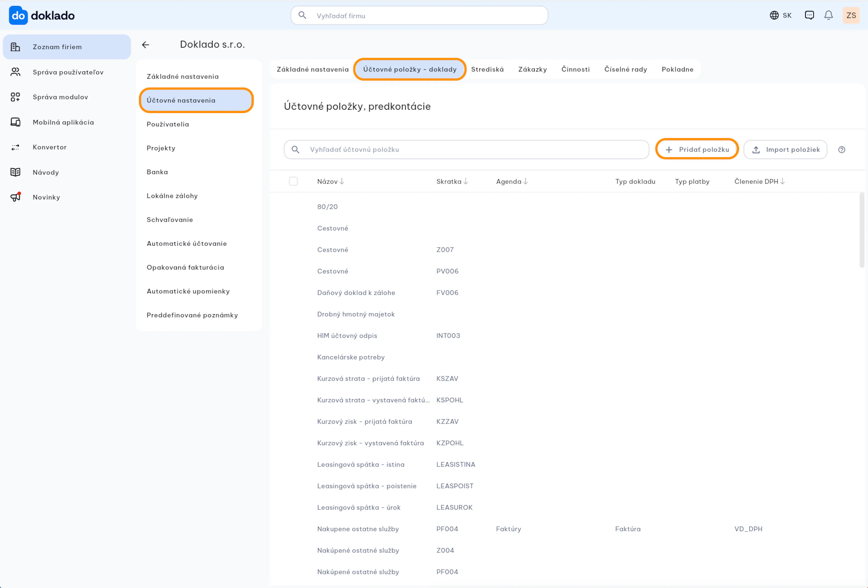Click the Pridať položku button
Screen dimensions: 868x588
tap(697, 149)
